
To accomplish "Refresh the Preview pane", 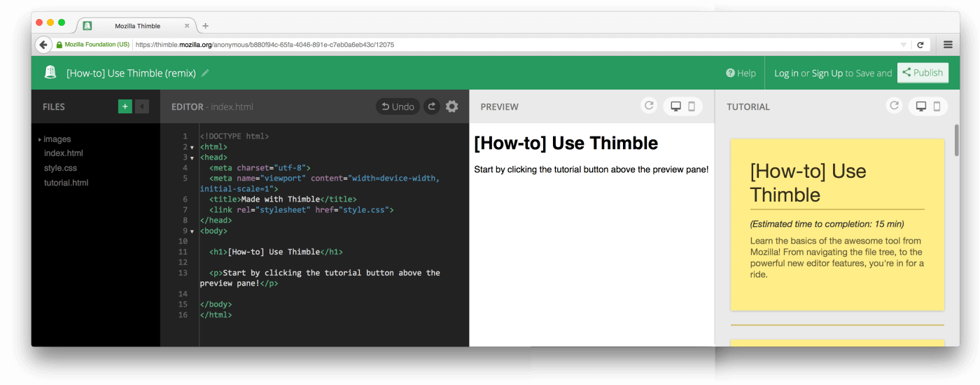I will pos(649,106).
